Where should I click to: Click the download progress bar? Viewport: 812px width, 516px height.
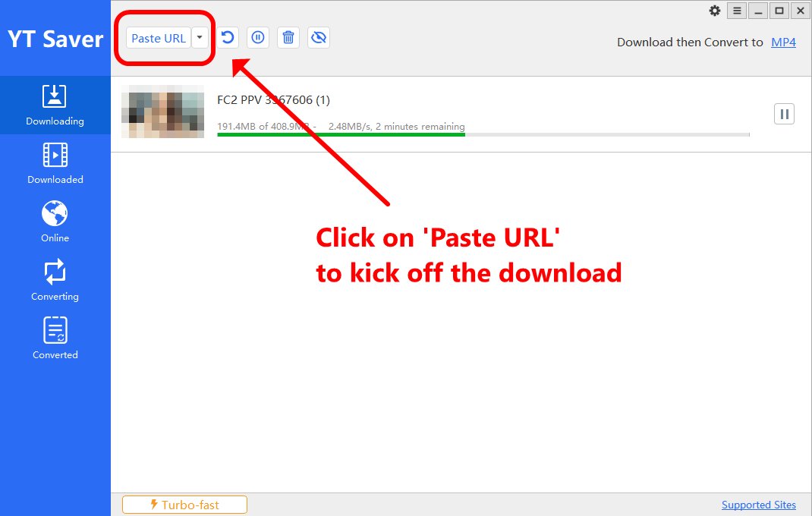tap(483, 135)
